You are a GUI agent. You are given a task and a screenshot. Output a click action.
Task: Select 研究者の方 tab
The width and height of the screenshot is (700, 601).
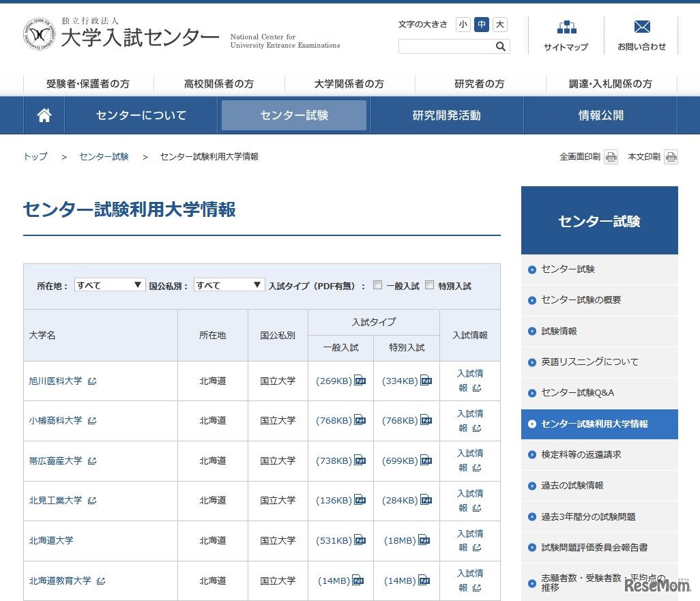pyautogui.click(x=480, y=84)
